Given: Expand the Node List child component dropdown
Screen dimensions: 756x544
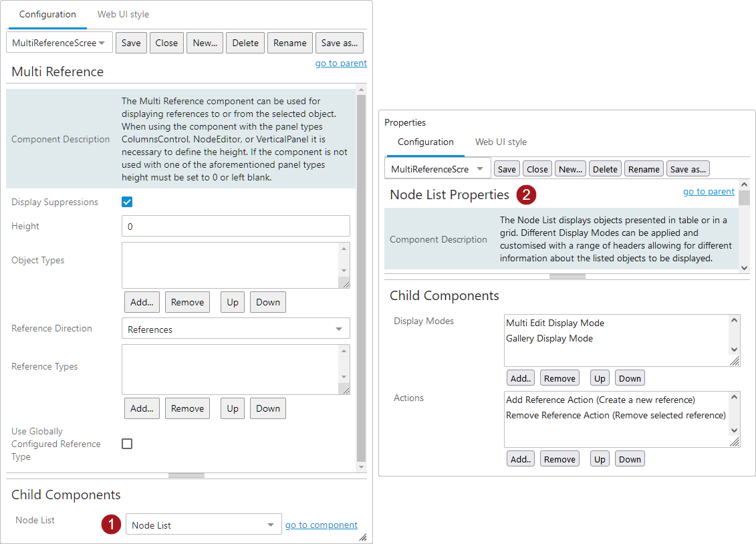Looking at the screenshot, I should pyautogui.click(x=203, y=525).
